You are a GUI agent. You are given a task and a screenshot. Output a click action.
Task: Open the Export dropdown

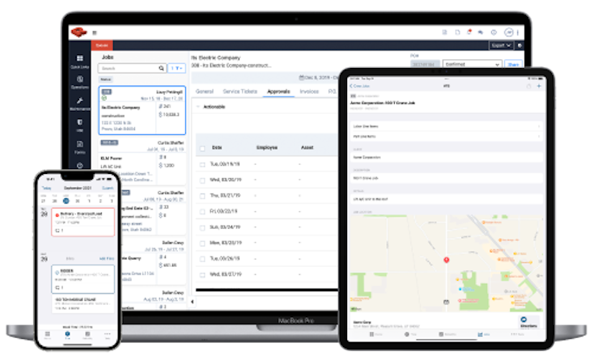coord(501,45)
